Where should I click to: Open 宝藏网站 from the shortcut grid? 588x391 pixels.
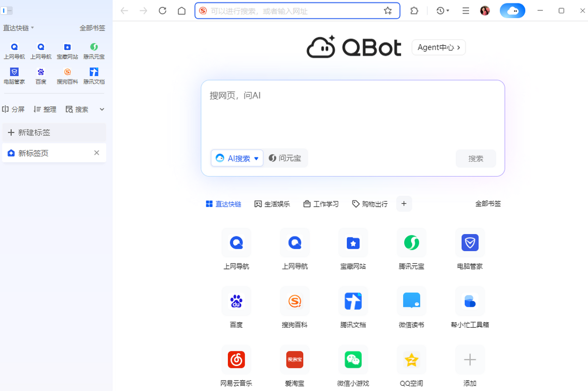pyautogui.click(x=353, y=248)
